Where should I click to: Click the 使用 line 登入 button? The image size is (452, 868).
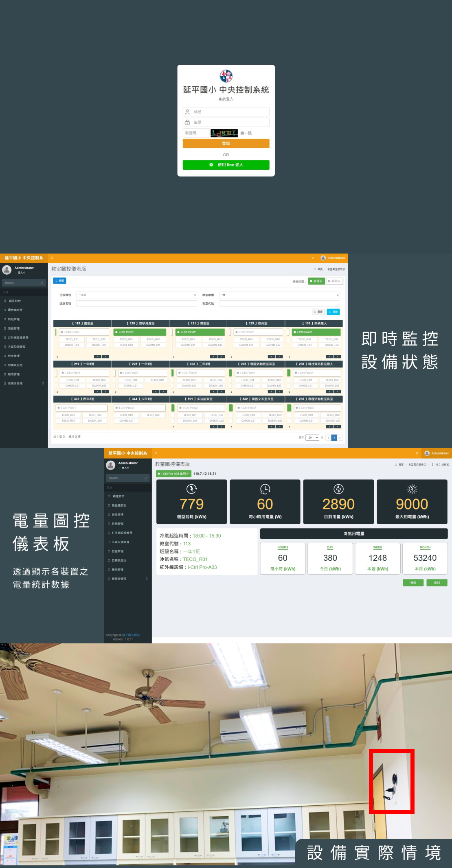click(x=226, y=165)
